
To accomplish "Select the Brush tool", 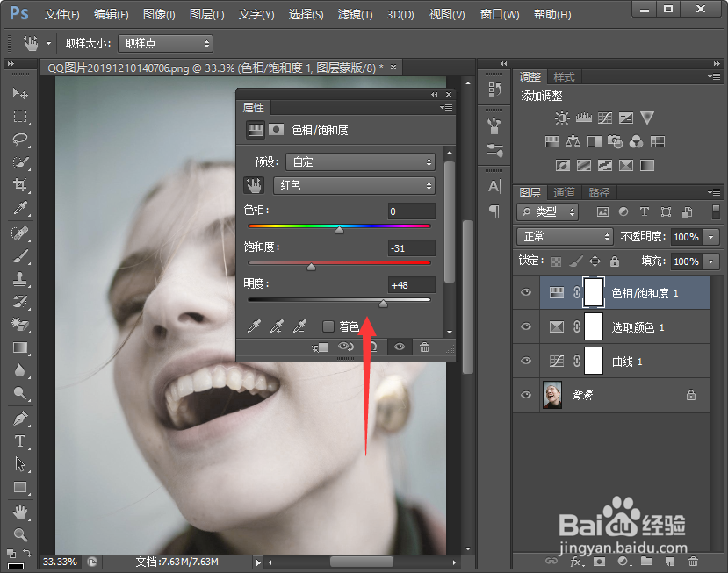I will click(x=20, y=256).
